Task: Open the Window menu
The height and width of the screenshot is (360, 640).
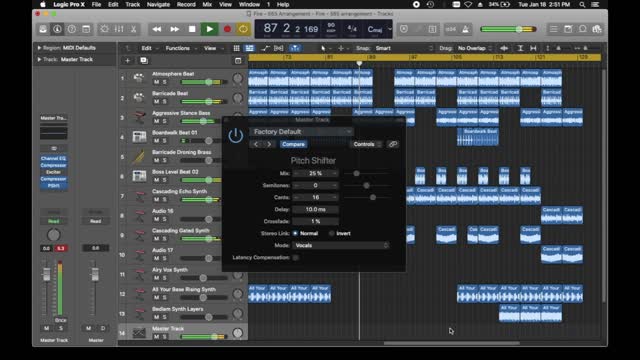Action: [249, 4]
